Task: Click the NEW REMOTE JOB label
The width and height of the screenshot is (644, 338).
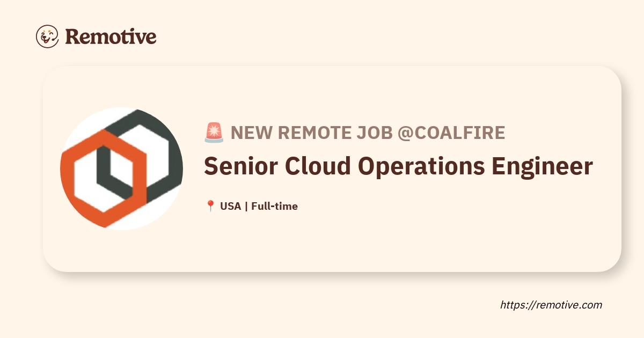Action: 311,133
